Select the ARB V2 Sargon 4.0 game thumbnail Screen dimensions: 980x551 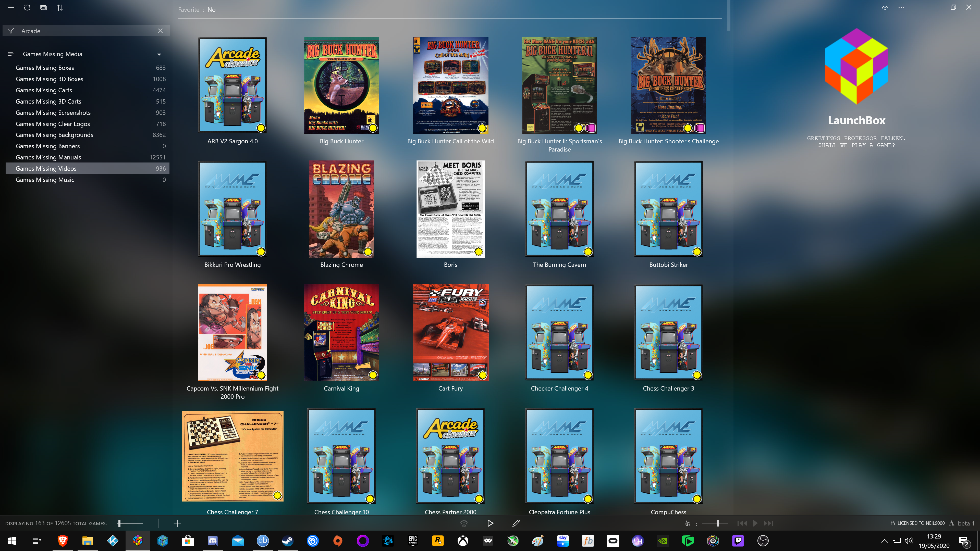click(232, 85)
